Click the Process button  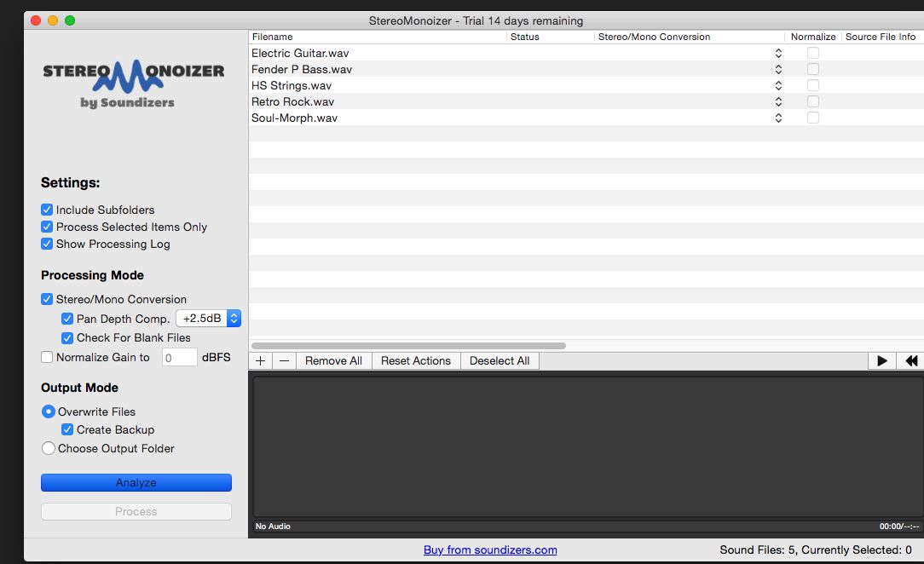(136, 511)
